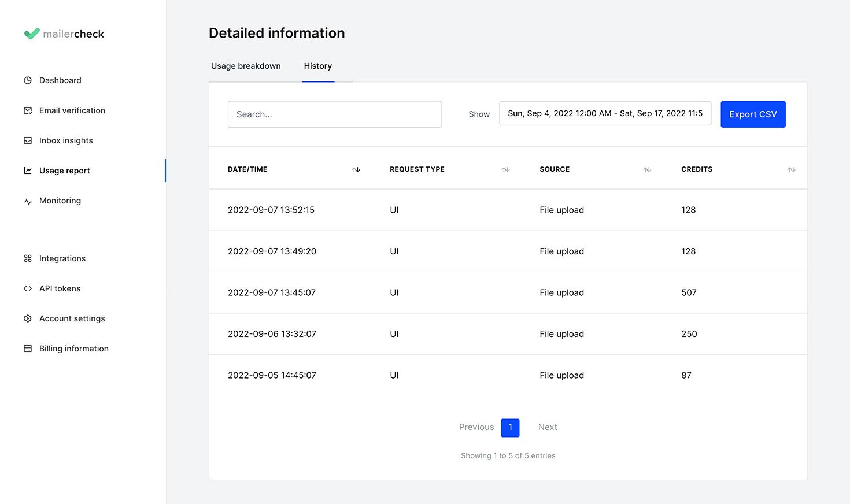Click the Next pagination link

click(548, 427)
